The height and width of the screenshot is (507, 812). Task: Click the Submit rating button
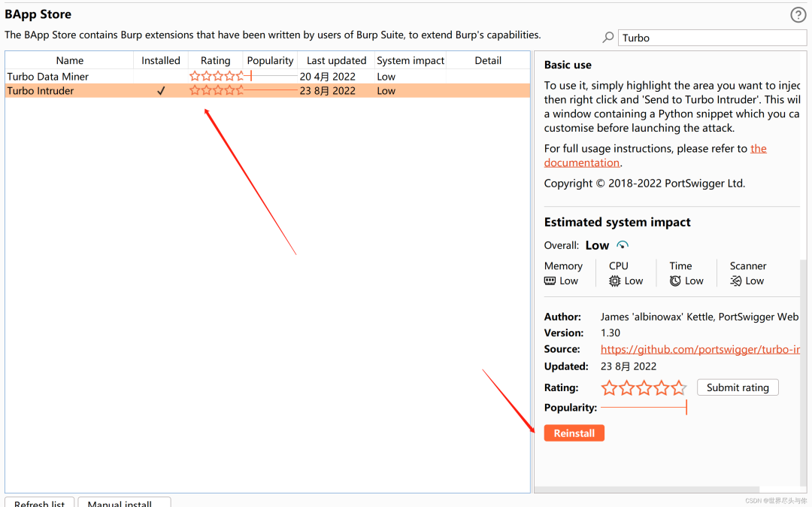738,387
